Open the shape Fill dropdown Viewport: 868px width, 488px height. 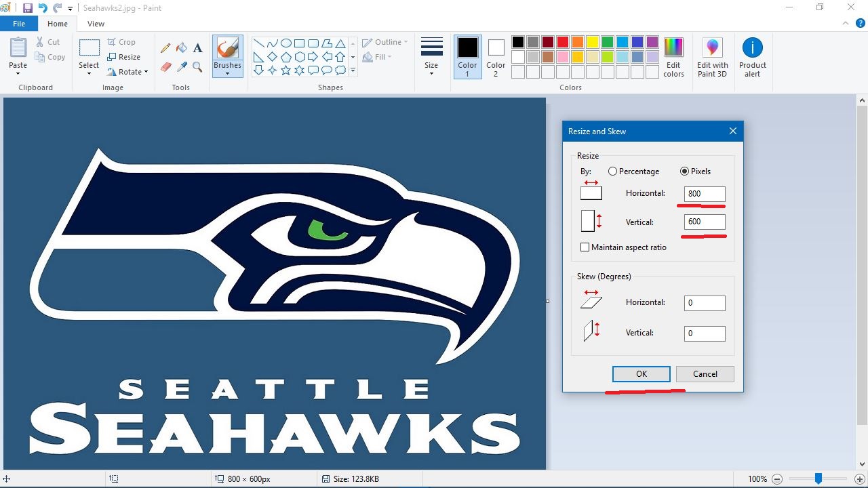(x=378, y=57)
